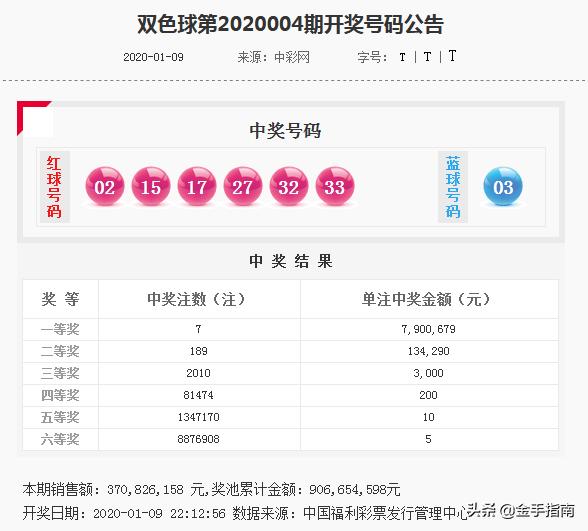Viewport: 588px width, 531px height.
Task: Click the red ball numbered 02
Action: [x=105, y=186]
